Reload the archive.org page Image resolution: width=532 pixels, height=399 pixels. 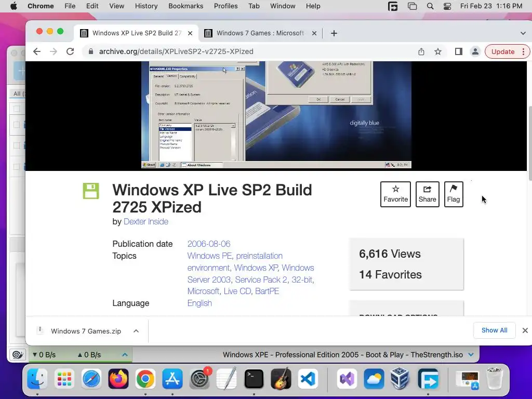[70, 51]
